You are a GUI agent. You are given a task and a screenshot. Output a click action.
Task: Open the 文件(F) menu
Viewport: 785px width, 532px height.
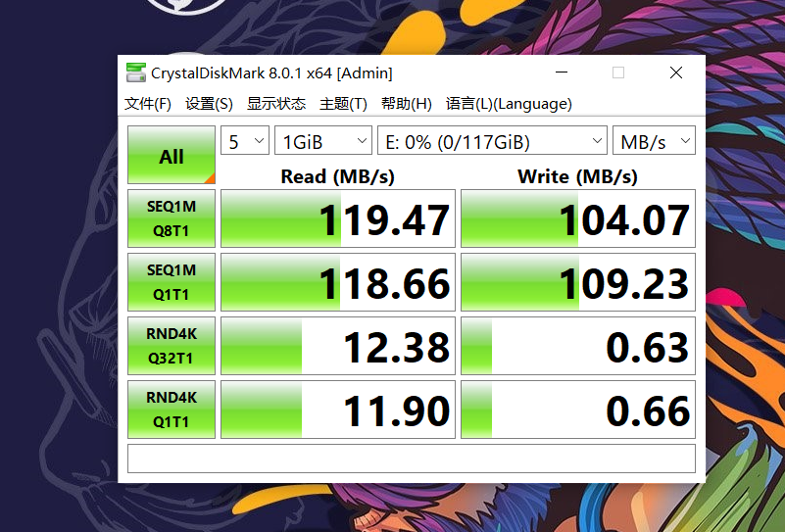pyautogui.click(x=148, y=104)
